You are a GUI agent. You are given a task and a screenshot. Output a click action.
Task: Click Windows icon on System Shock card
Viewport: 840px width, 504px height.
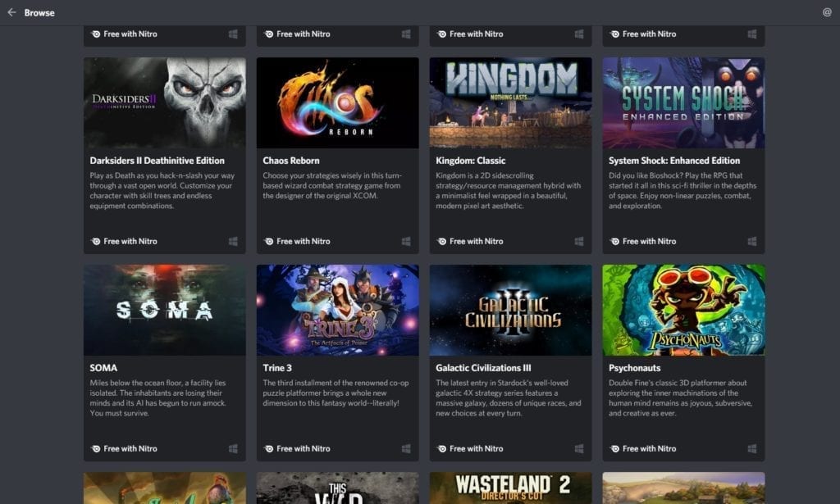(752, 242)
